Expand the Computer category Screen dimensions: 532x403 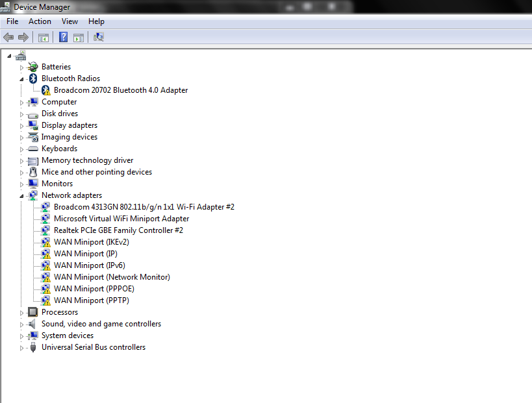[x=21, y=103]
